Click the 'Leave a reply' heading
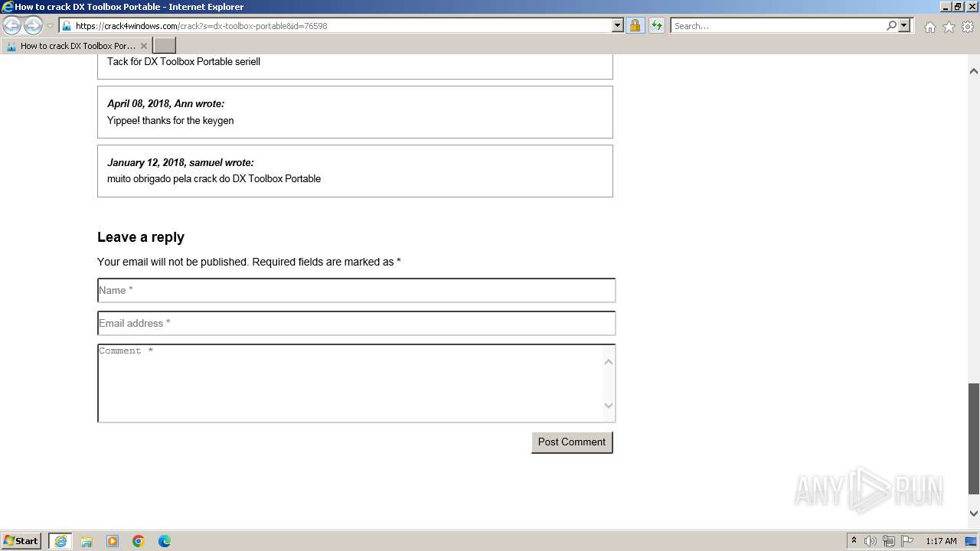Image resolution: width=980 pixels, height=551 pixels. tap(141, 237)
